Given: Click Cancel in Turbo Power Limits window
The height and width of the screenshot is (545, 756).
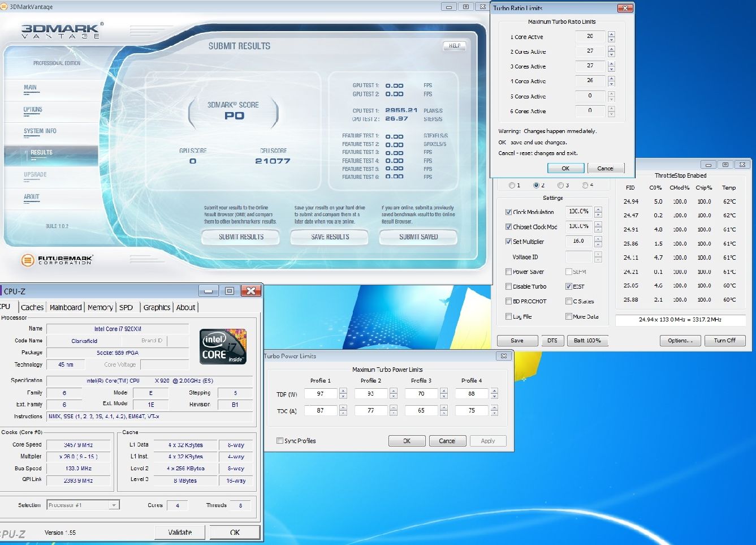Looking at the screenshot, I should pyautogui.click(x=447, y=441).
